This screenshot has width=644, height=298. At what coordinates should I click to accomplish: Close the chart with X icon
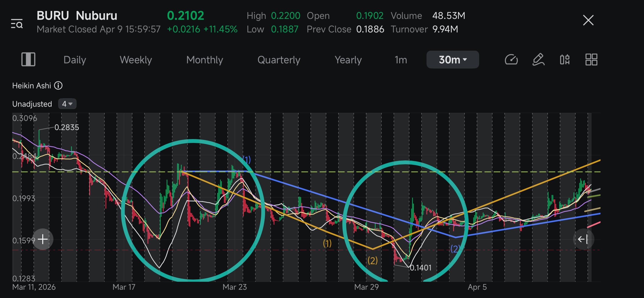588,20
